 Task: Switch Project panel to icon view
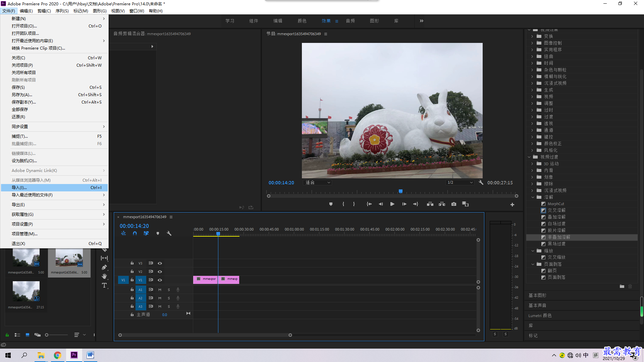point(28,335)
